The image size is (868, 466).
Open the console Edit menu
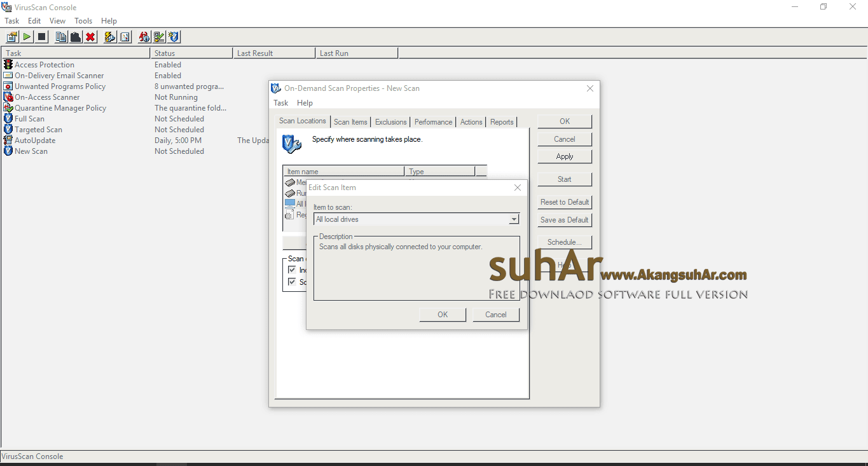click(34, 21)
